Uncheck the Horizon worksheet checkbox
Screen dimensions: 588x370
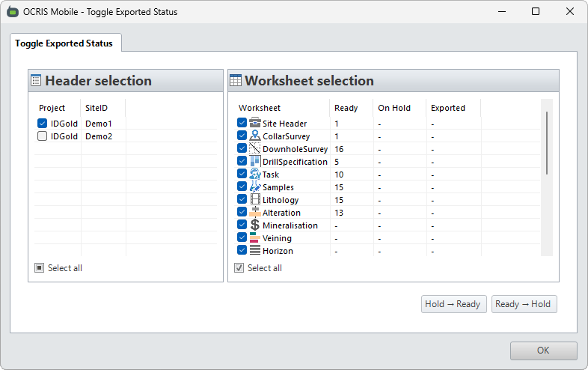pos(242,250)
